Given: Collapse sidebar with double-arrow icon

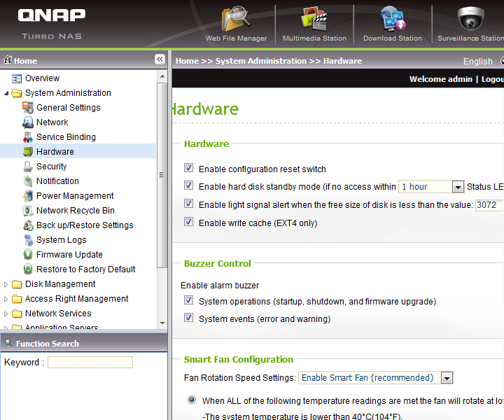Looking at the screenshot, I should click(x=160, y=60).
